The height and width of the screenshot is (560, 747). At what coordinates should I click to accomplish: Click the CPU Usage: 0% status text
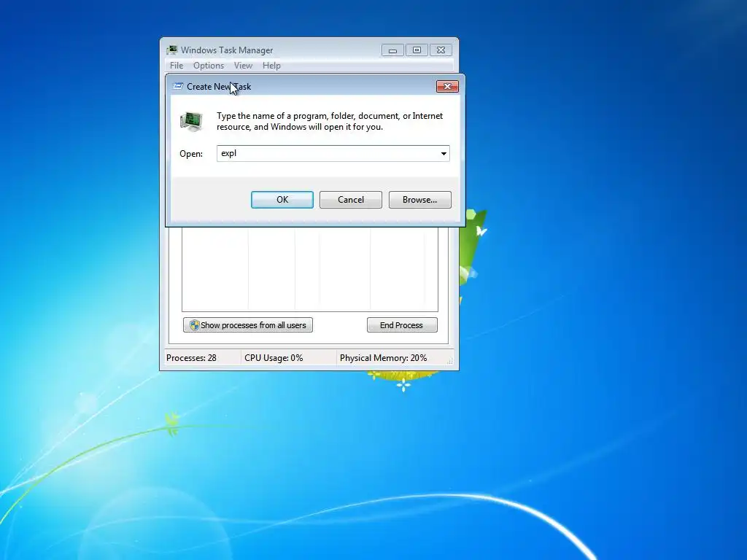click(274, 357)
